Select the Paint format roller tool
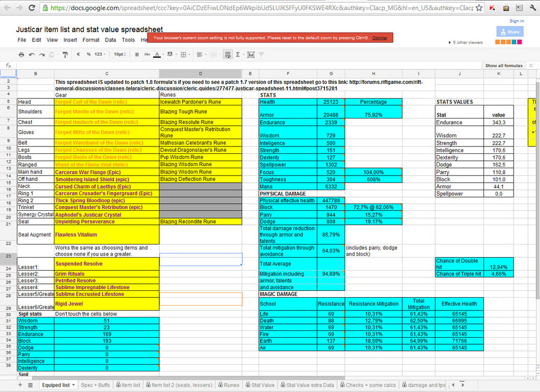540x392 pixels. click(x=65, y=54)
